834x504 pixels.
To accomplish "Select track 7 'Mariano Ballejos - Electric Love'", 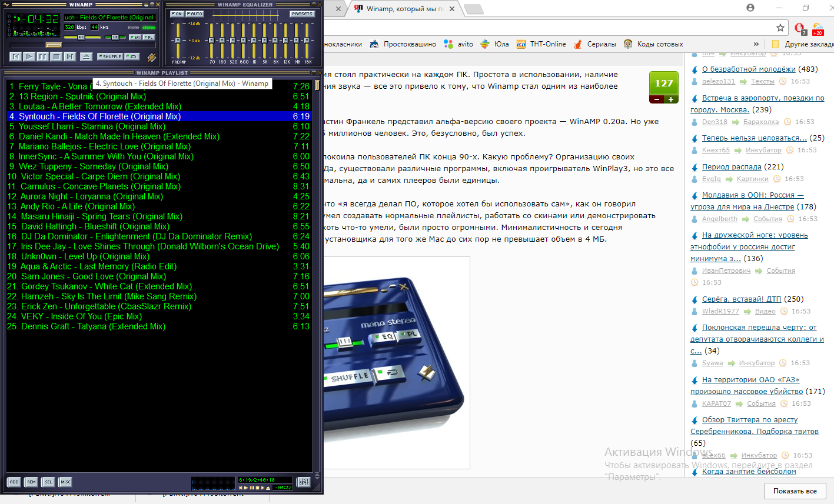I will click(158, 146).
